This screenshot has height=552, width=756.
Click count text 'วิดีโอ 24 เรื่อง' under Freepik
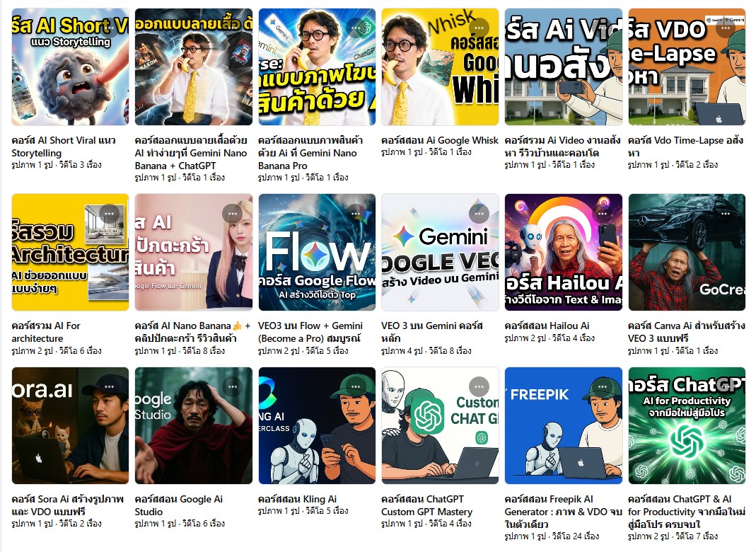pos(575,536)
